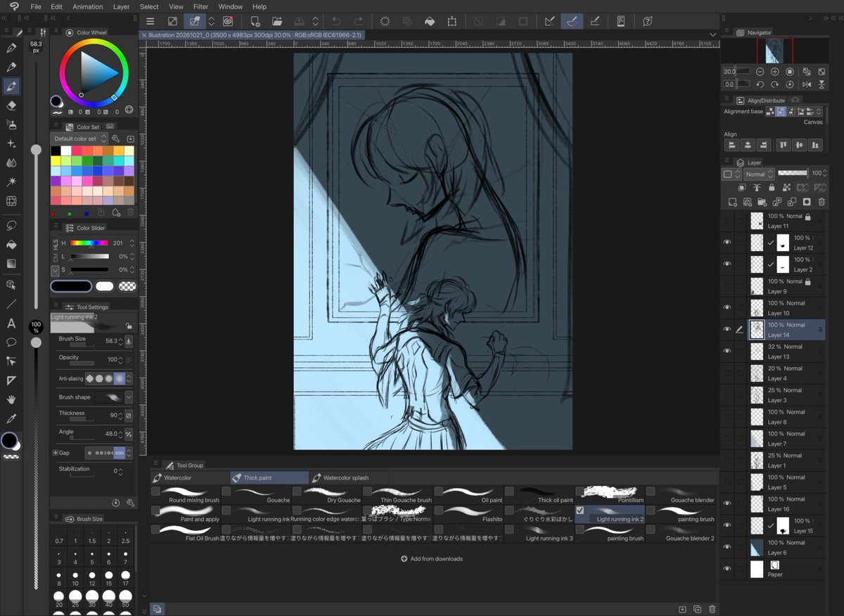Select the Airbrush tool

tap(11, 124)
